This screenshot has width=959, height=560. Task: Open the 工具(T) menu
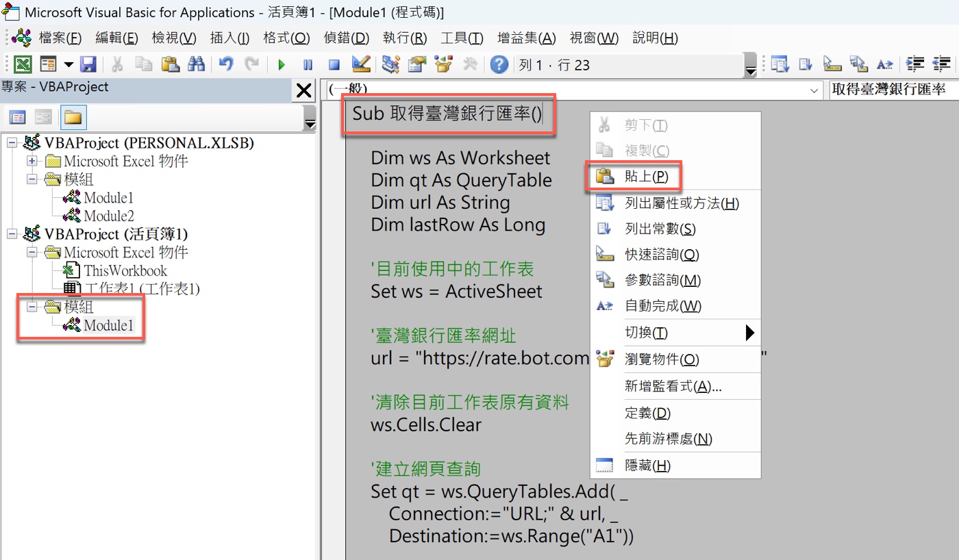click(x=462, y=38)
